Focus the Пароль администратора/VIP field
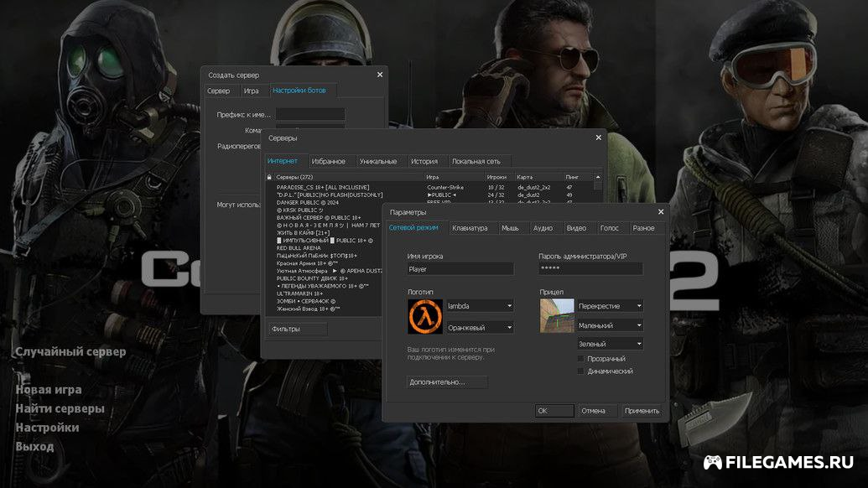868x488 pixels. coord(590,268)
